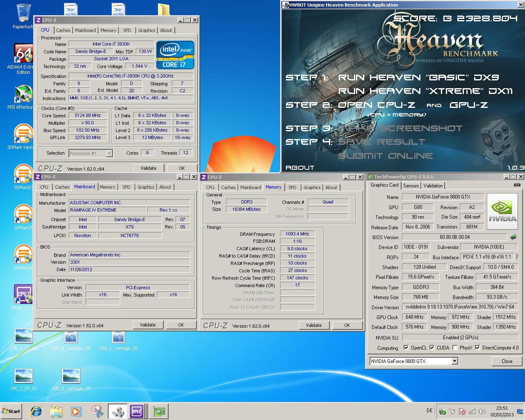This screenshot has height=420, width=525.
Task: Open SPD tab in top CPU-Z window
Action: [x=127, y=30]
